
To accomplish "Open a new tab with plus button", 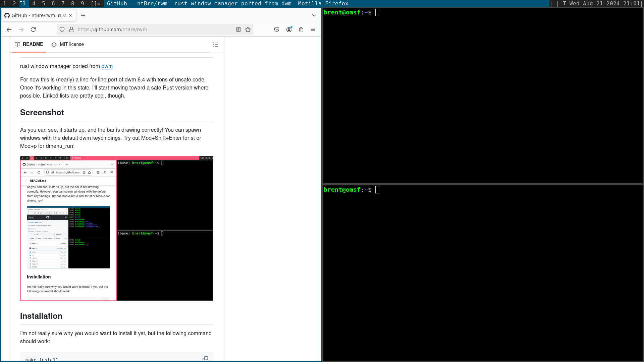I will point(83,15).
